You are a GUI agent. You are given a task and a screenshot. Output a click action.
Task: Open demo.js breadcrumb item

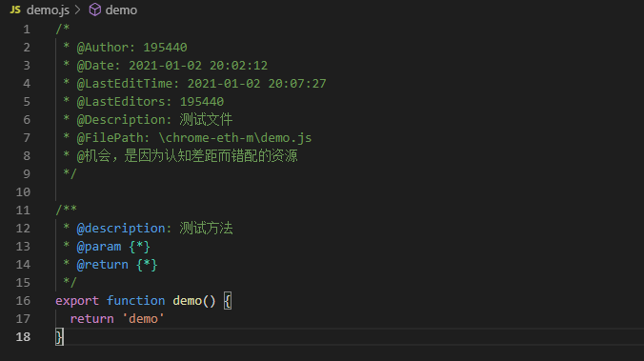click(x=48, y=10)
